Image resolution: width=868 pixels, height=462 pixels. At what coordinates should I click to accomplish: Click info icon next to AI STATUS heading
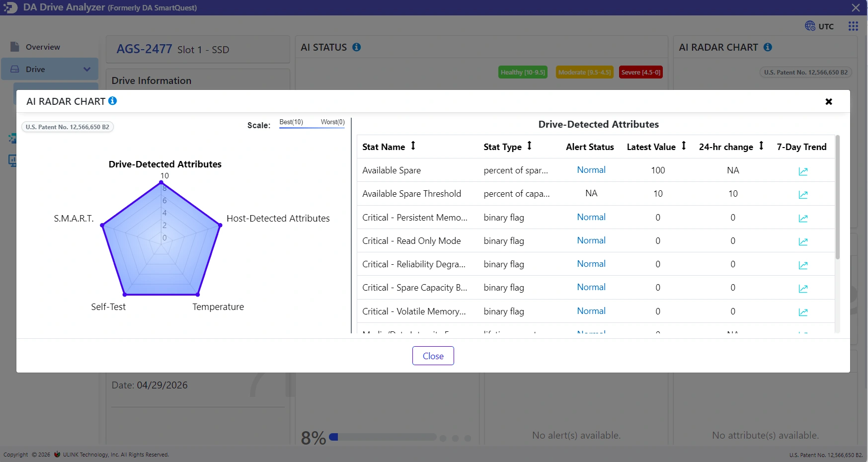(357, 47)
